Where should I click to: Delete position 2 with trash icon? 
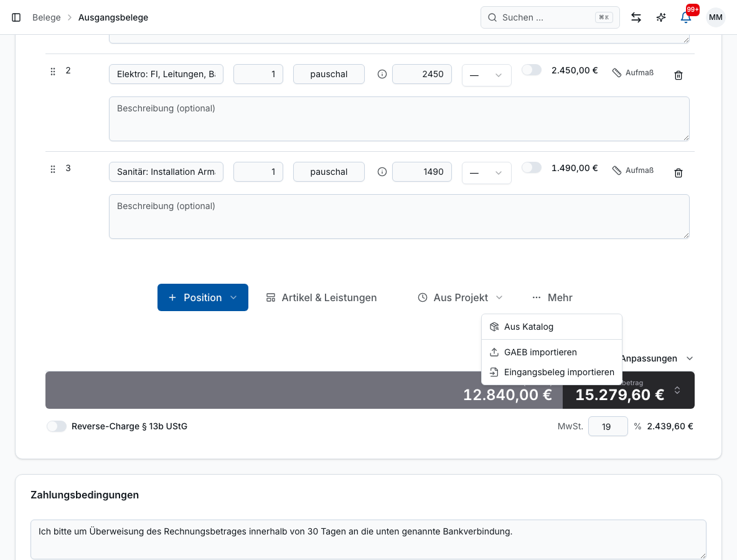[678, 75]
